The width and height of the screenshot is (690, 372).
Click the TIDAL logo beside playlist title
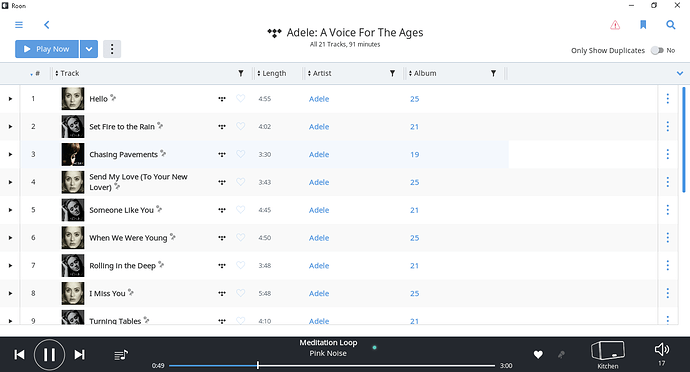coord(274,33)
